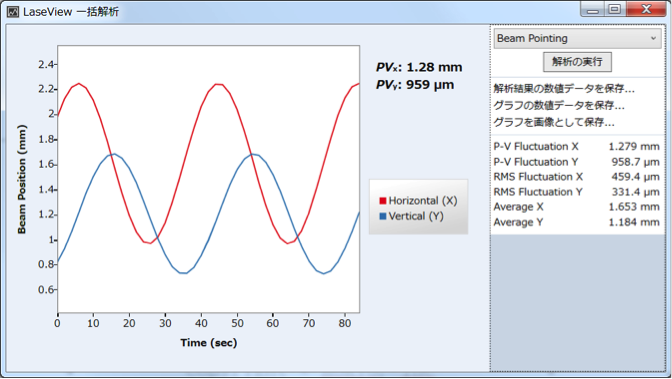
Task: Click グラフを画像として保存... link
Action: coord(554,122)
